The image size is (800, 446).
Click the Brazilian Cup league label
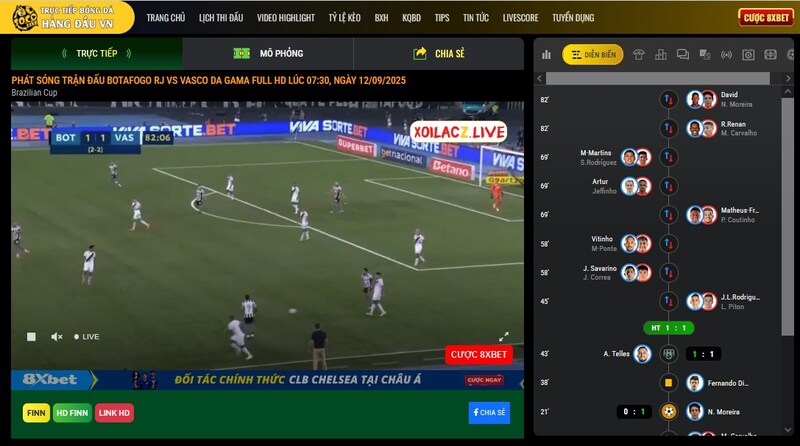tap(34, 92)
